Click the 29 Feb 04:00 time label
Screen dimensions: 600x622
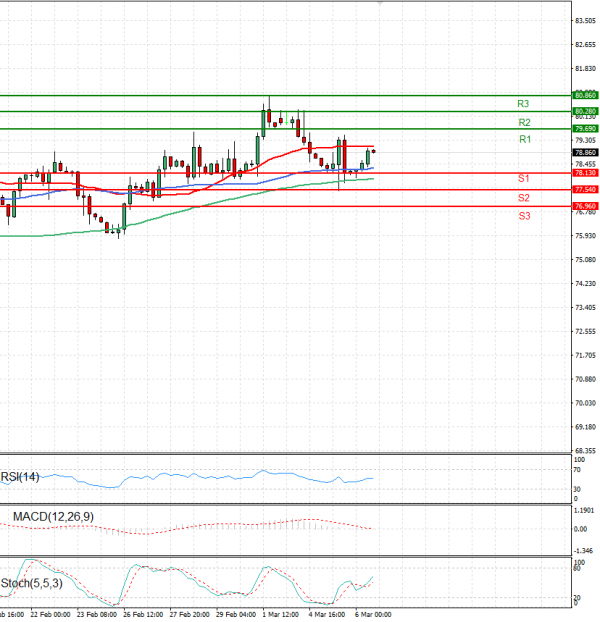pos(236,614)
